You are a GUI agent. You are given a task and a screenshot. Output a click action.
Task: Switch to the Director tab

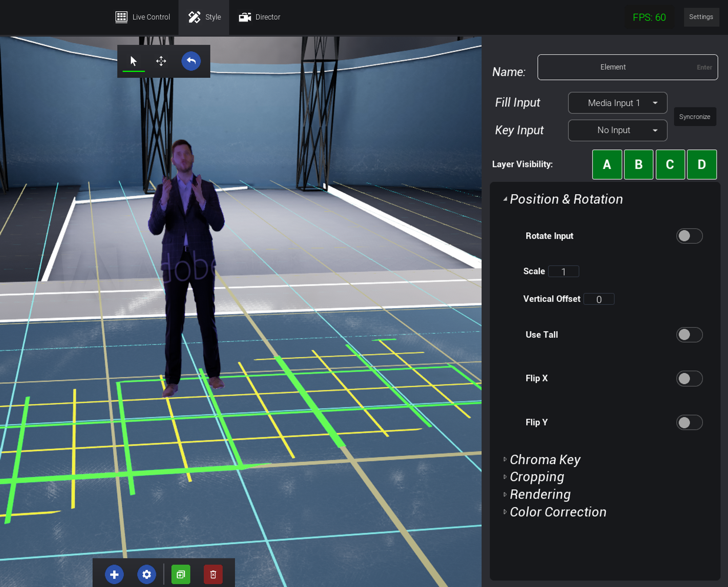260,17
